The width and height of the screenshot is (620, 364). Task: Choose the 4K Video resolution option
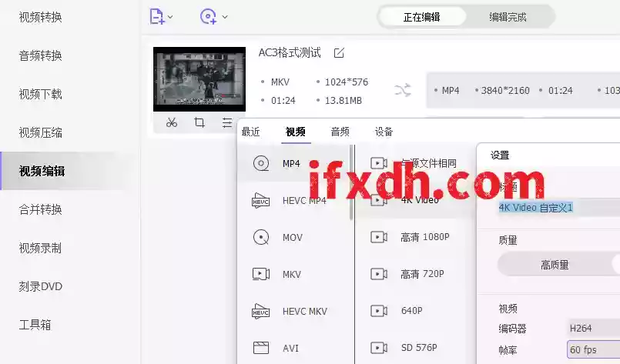tap(416, 200)
